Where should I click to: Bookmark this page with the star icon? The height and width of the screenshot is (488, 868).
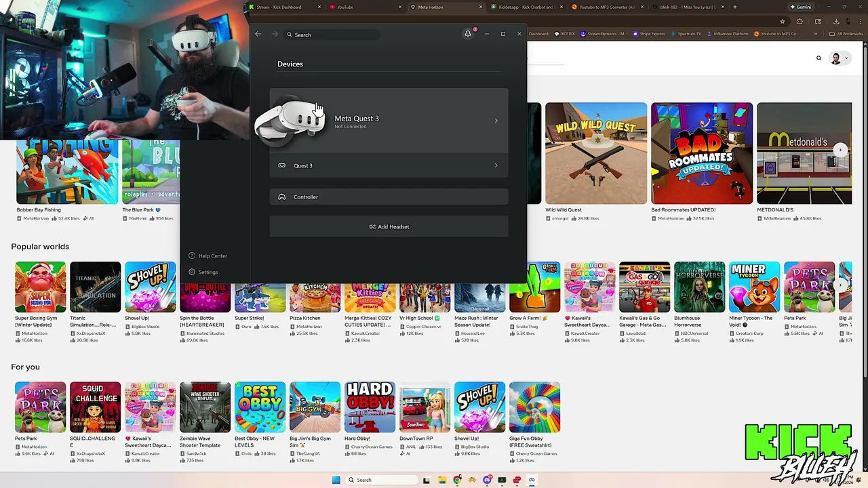tap(782, 21)
